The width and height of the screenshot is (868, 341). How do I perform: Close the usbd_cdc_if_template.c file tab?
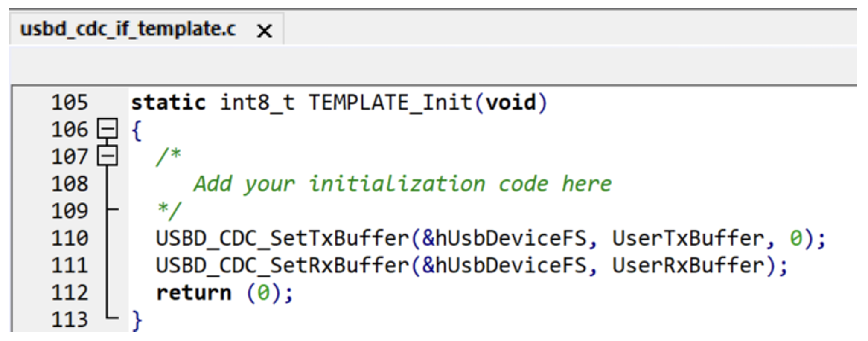coord(265,31)
